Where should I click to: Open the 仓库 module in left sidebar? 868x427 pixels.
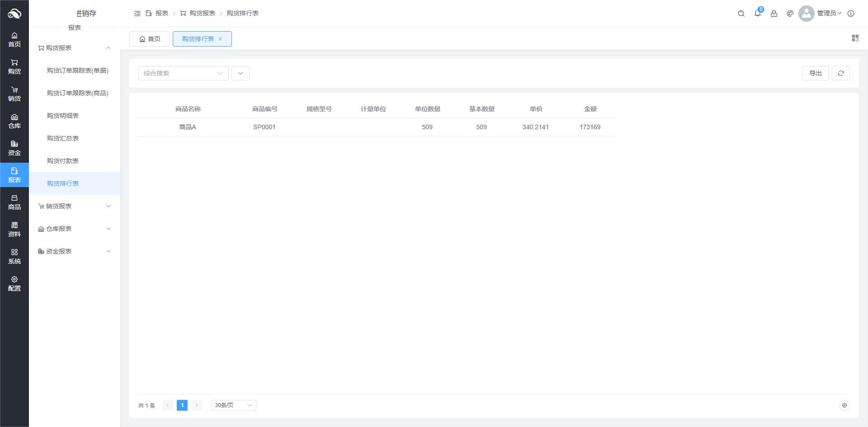14,121
